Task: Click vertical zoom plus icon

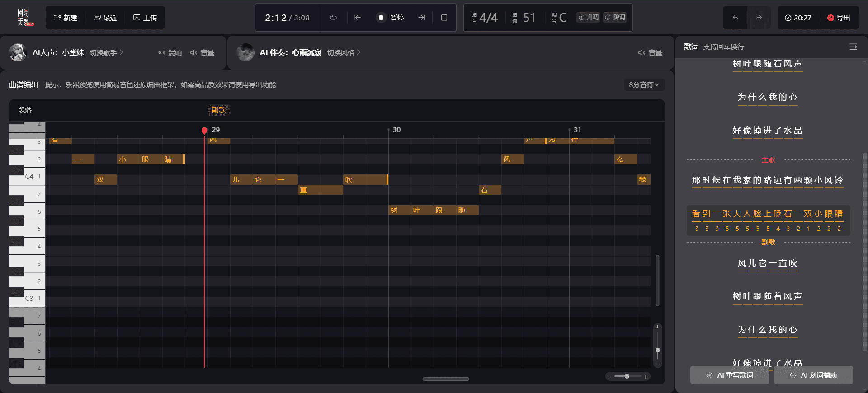Action: point(658,327)
